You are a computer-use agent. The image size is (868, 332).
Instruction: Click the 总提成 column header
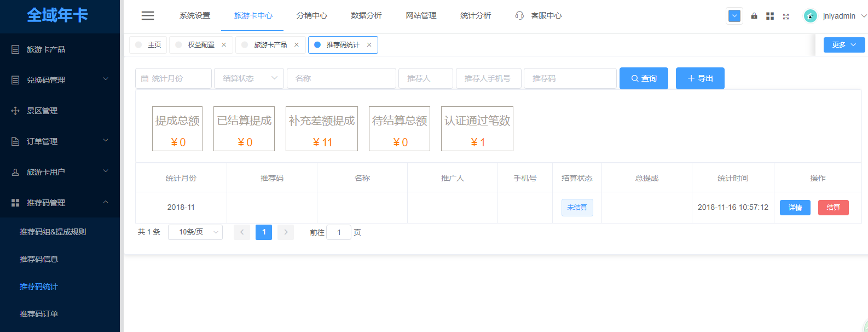[x=647, y=178]
